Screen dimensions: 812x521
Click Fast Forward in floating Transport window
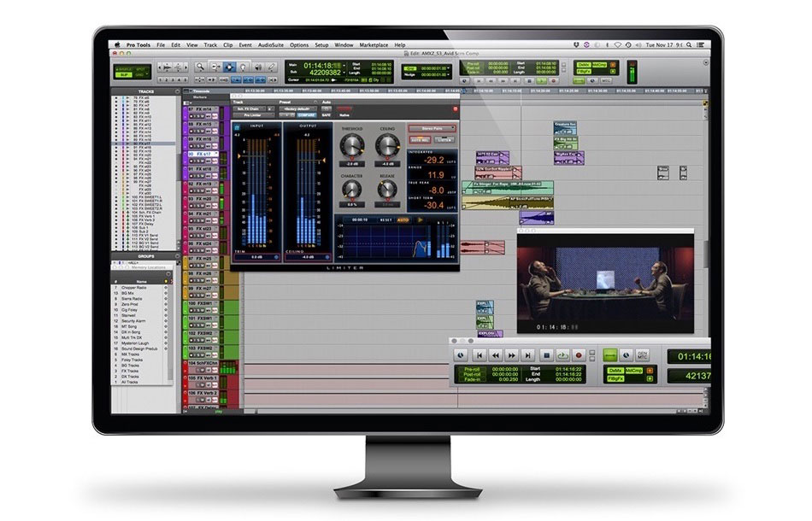511,354
